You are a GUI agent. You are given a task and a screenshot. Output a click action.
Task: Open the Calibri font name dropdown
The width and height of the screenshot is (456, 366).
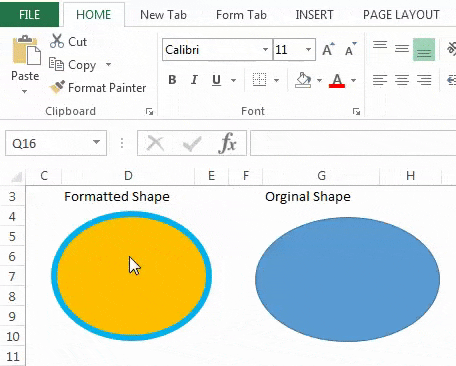point(265,50)
